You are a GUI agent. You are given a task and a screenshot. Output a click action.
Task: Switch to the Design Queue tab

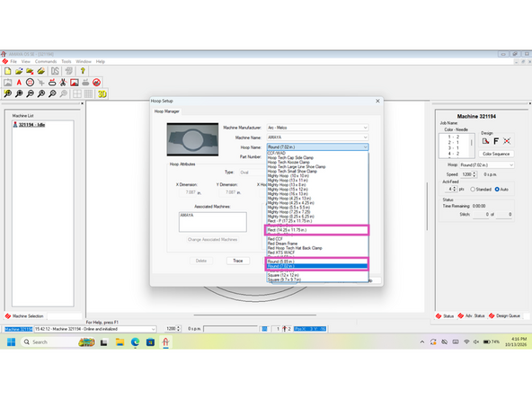(504, 316)
